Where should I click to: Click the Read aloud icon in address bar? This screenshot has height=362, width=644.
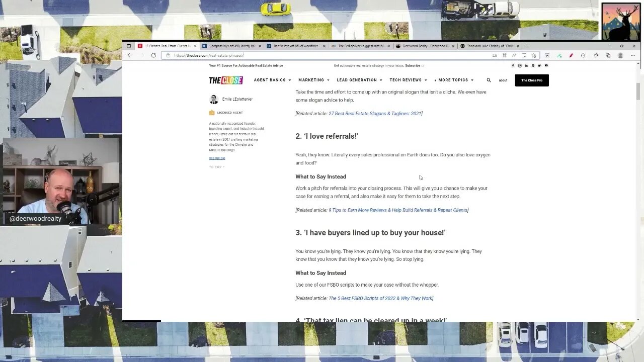click(x=514, y=55)
